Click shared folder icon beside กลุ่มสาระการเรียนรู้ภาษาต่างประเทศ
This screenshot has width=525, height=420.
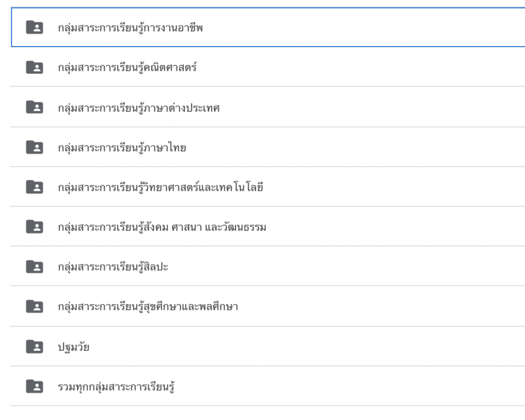point(35,107)
